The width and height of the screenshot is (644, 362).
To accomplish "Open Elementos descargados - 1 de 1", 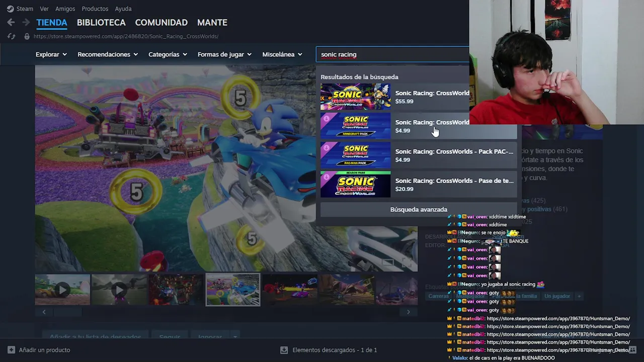I will (335, 350).
